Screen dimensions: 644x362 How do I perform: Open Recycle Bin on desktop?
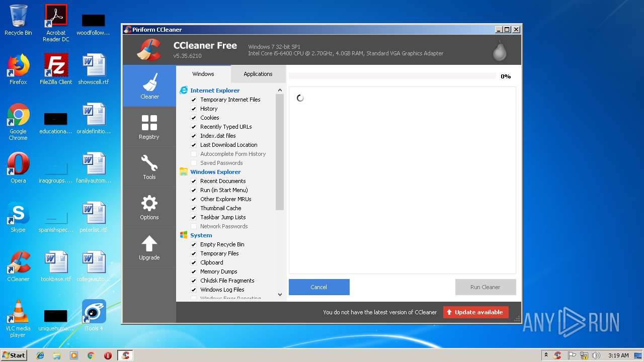18,20
